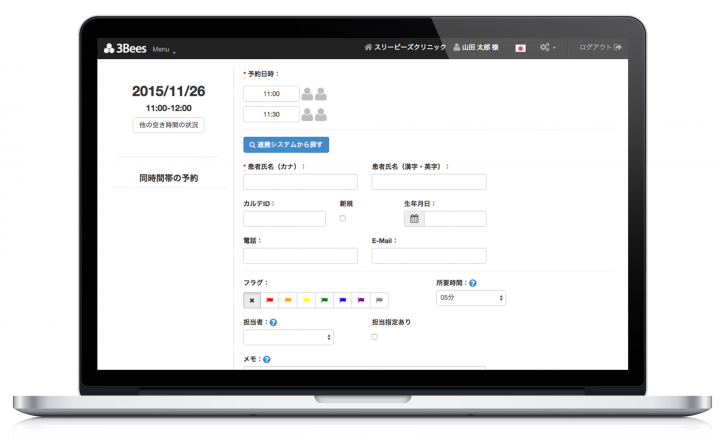720x438 pixels.
Task: Select the purple flag
Action: [x=361, y=300]
